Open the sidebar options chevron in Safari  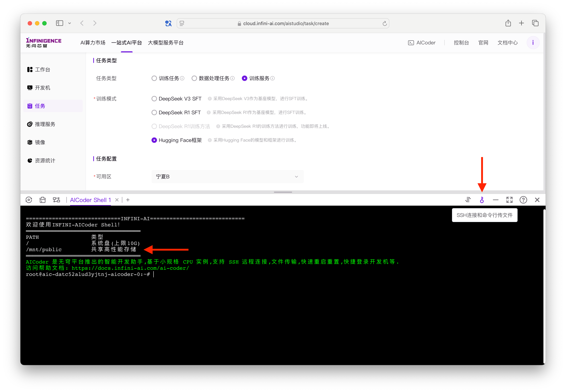click(70, 23)
